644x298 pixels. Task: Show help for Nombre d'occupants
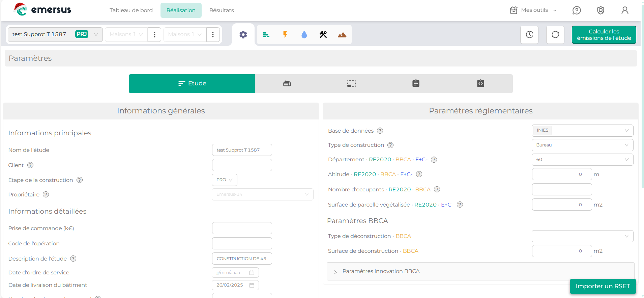437,189
